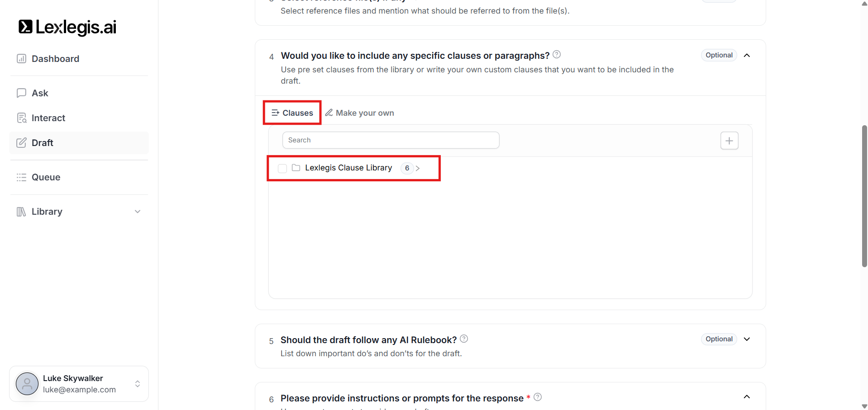Image resolution: width=868 pixels, height=410 pixels.
Task: Click the Lexlegis.ai logo
Action: 67,27
